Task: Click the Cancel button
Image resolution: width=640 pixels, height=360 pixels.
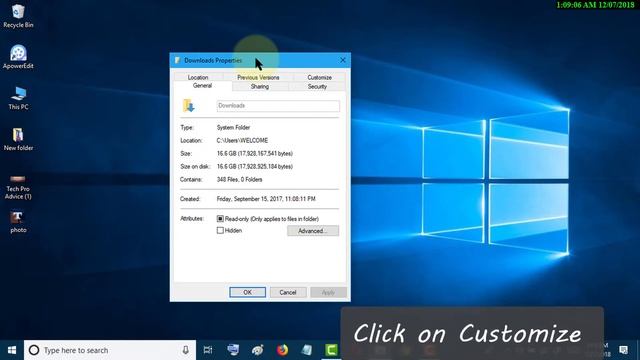Action: tap(288, 292)
